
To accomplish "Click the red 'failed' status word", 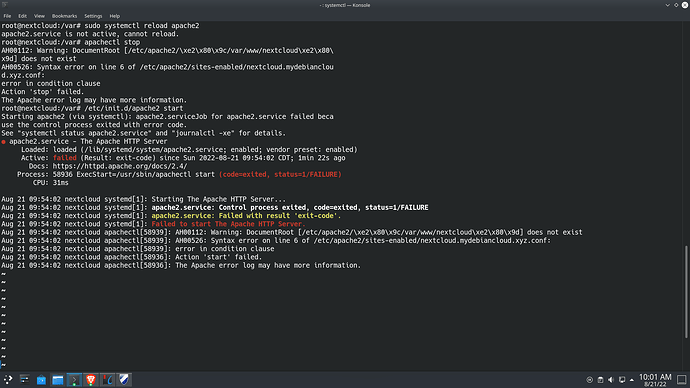I will [x=65, y=158].
